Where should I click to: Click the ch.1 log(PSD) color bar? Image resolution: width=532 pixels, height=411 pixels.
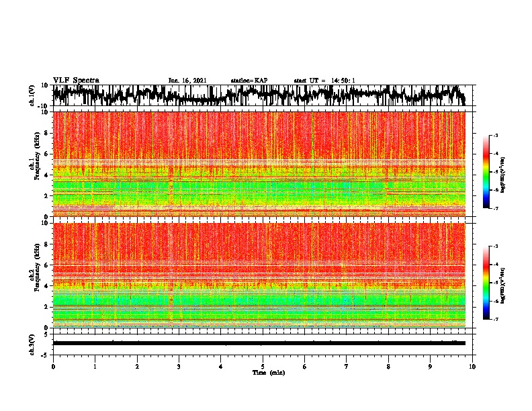tap(486, 172)
